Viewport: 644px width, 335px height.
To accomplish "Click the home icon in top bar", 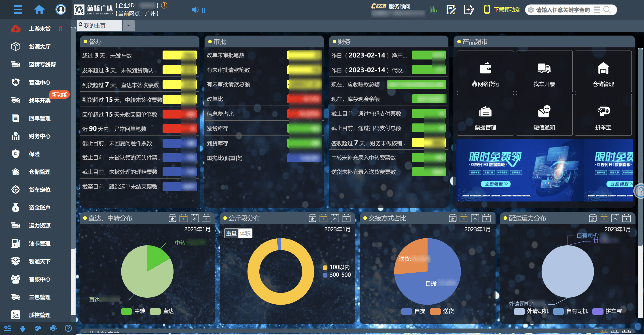I will tap(39, 10).
